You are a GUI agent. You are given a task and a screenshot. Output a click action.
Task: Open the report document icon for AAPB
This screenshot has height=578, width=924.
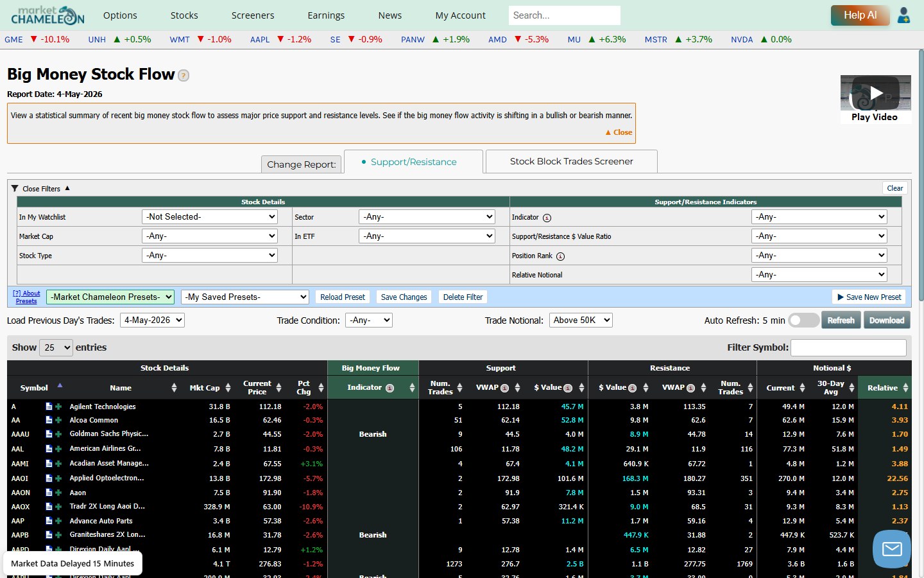click(49, 535)
